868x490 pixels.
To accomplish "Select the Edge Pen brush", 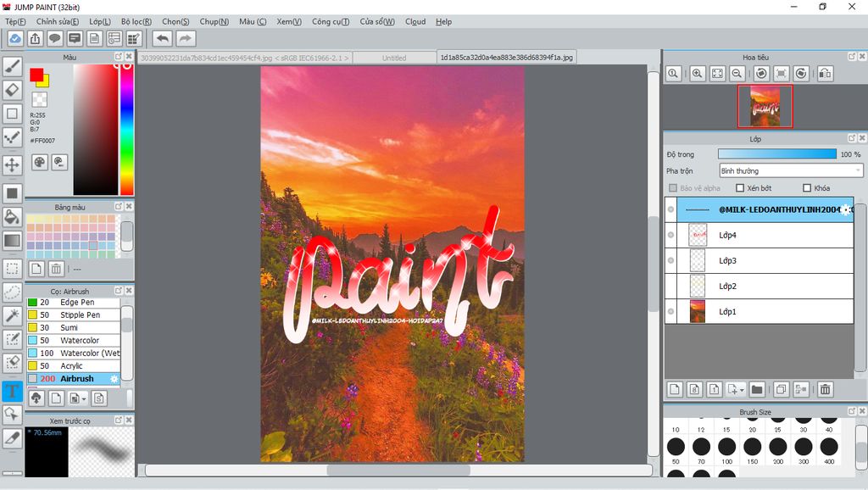I will (x=73, y=303).
